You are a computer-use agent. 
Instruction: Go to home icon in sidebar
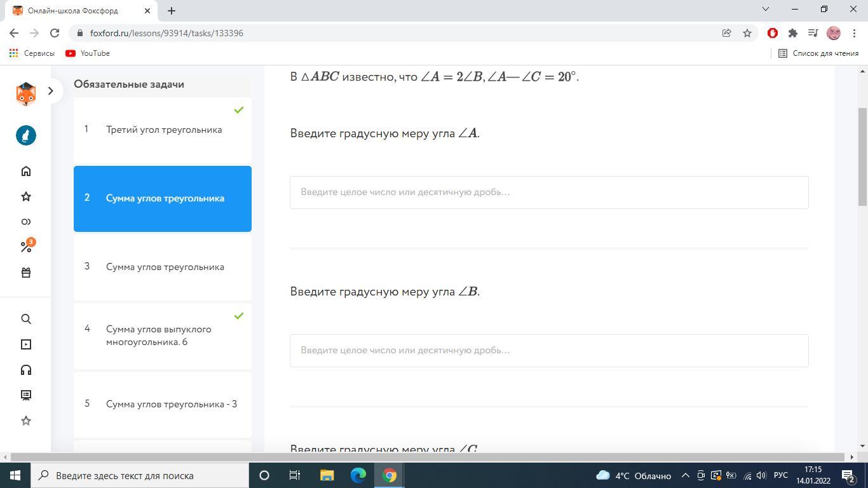26,171
